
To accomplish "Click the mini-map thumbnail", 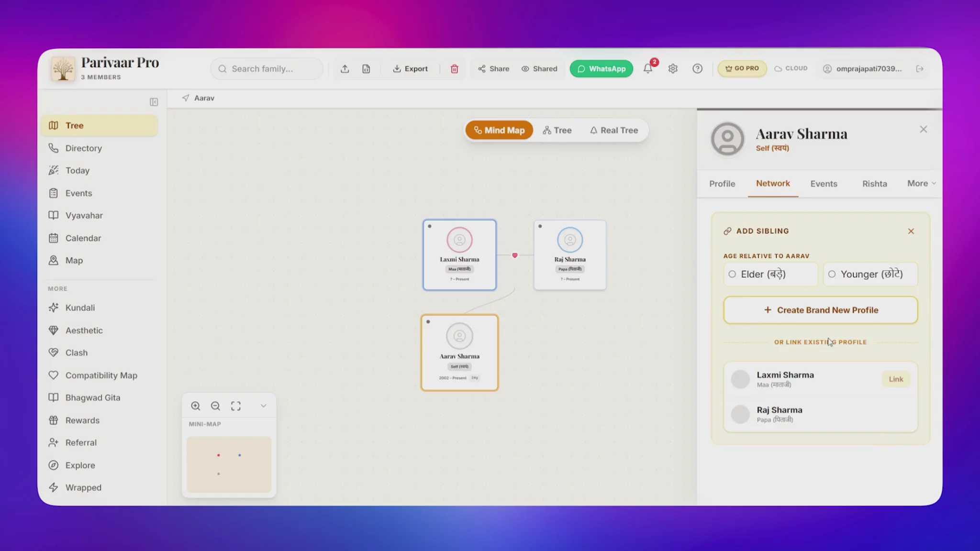I will pos(229,464).
